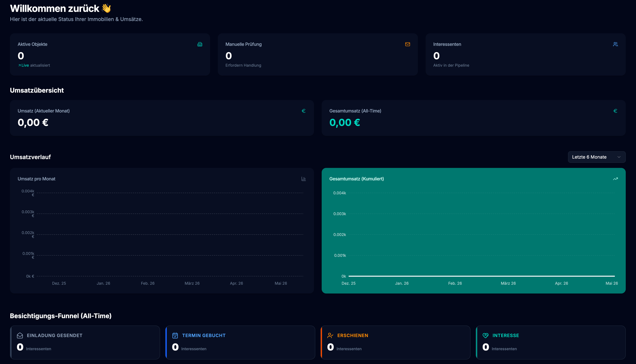636x364 pixels.
Task: Click the waving hand emoji in the heading
Action: click(106, 8)
